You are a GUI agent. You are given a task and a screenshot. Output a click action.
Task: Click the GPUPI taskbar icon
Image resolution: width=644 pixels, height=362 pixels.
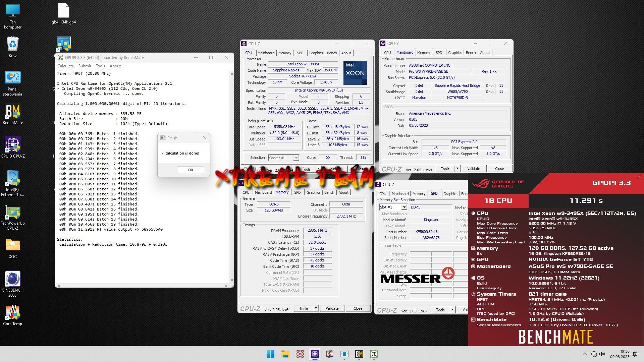[374, 354]
